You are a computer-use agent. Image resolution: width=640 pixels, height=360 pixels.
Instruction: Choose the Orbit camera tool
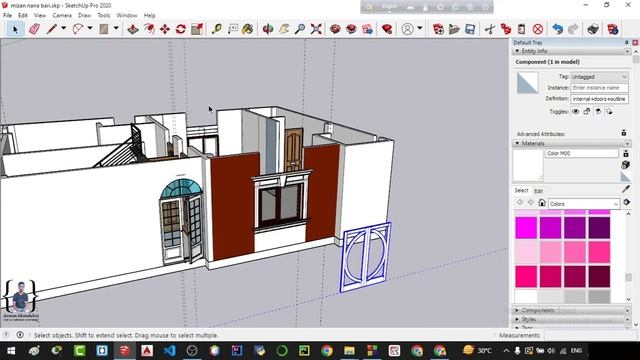pos(268,29)
